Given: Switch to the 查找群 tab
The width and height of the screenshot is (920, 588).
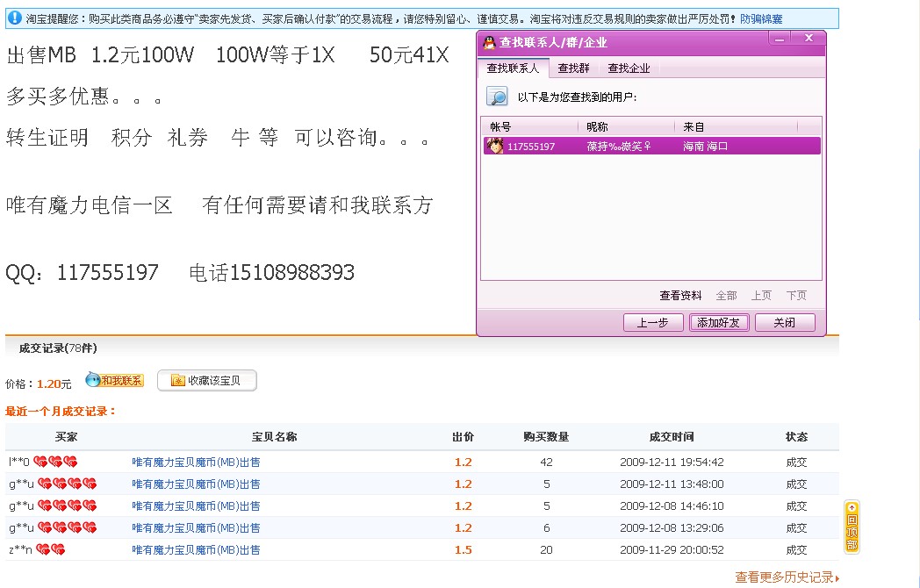Looking at the screenshot, I should (x=574, y=68).
